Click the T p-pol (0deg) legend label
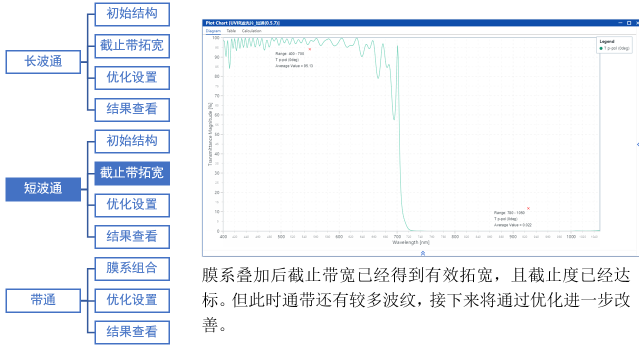The image size is (644, 347). click(x=618, y=48)
